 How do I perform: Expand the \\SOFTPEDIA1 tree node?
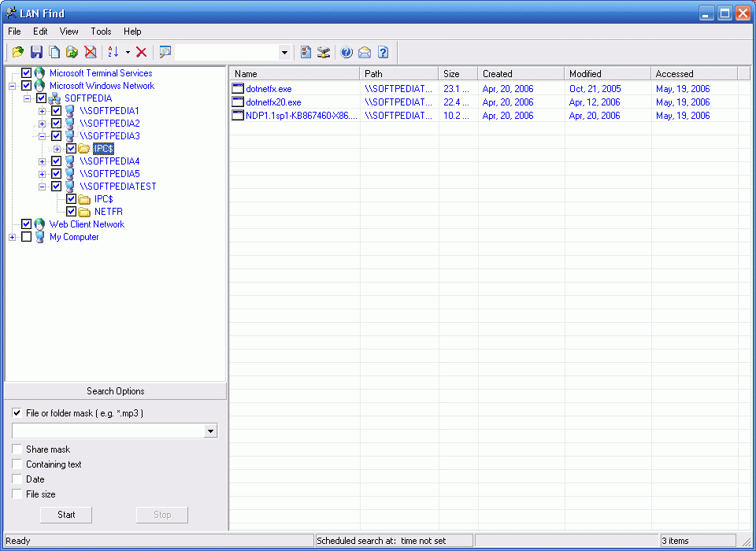(x=42, y=111)
